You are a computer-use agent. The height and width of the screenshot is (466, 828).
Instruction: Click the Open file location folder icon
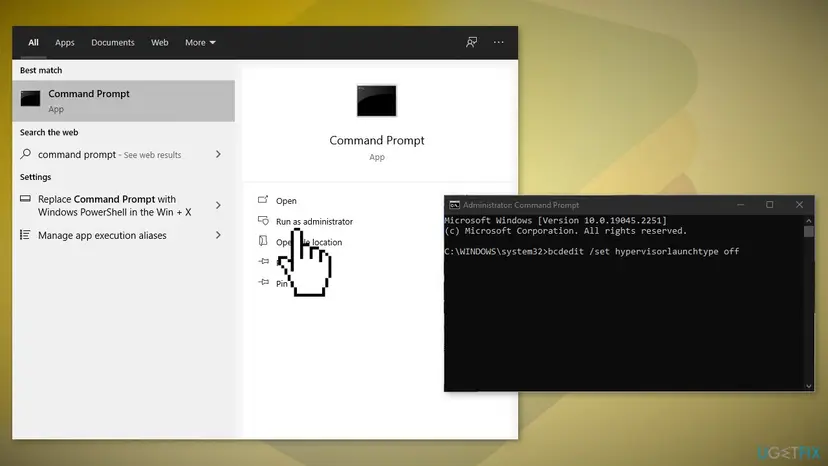263,241
